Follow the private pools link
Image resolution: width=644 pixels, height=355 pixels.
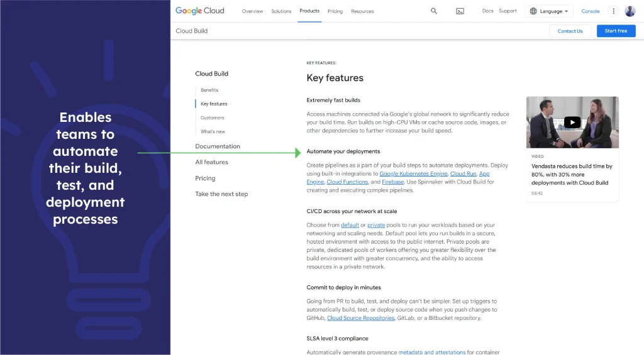pyautogui.click(x=376, y=225)
